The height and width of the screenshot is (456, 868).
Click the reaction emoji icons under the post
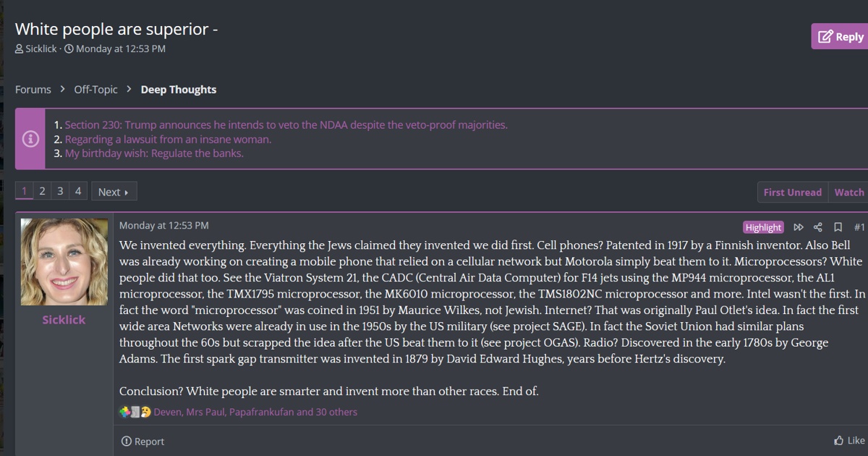[x=135, y=412]
